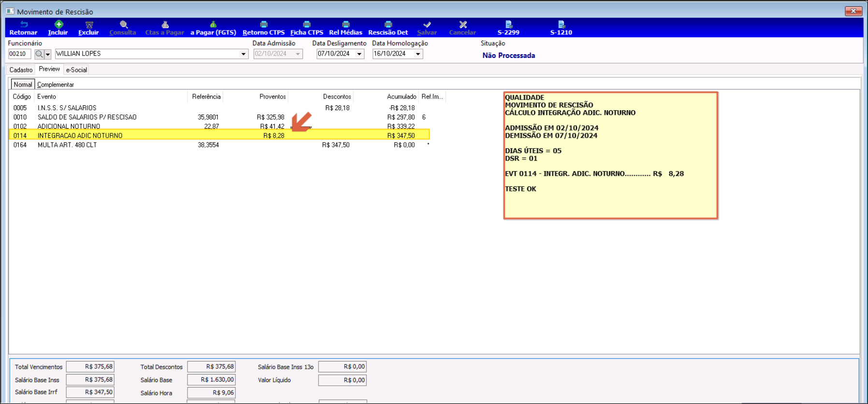Select row INTEGRACAO ADIC NOTURNO

tap(219, 135)
